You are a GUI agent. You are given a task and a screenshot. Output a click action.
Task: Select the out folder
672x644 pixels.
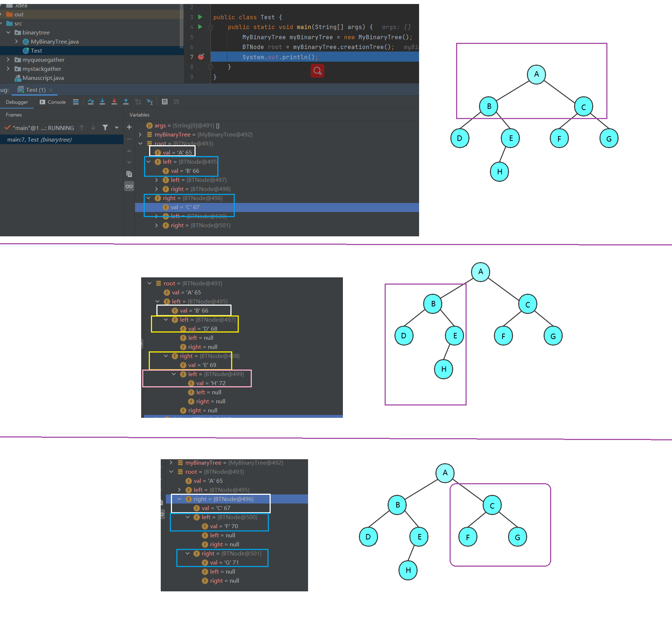point(19,15)
